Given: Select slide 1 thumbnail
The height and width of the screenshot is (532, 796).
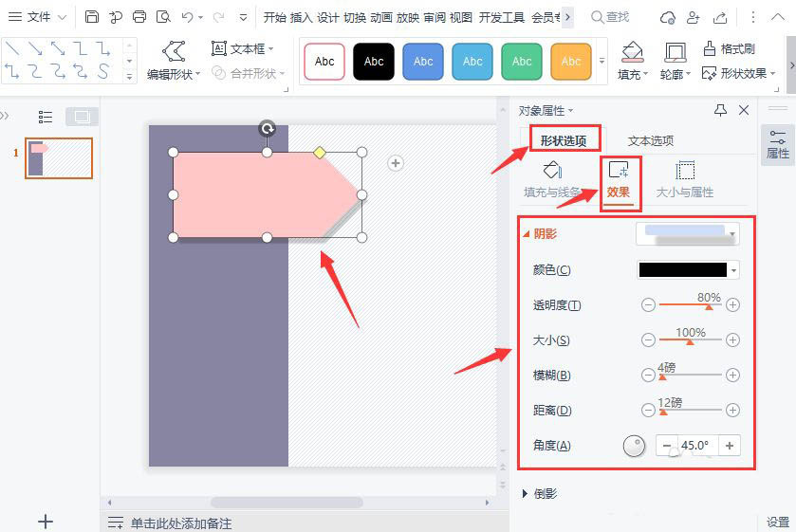Looking at the screenshot, I should (x=59, y=158).
